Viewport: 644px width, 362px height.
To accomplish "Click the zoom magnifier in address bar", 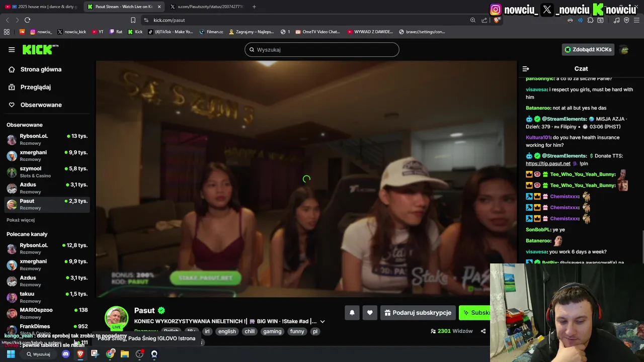I will (473, 20).
